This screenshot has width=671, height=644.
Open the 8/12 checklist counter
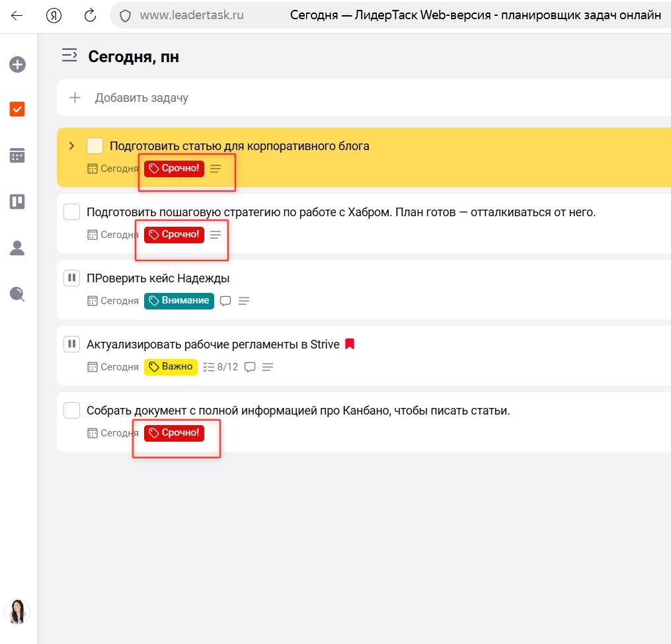[220, 367]
